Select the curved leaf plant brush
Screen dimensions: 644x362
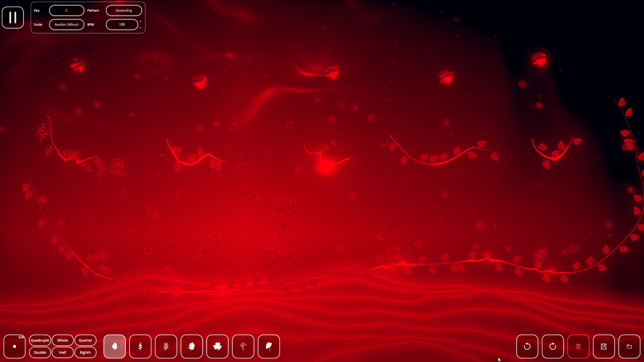[269, 346]
